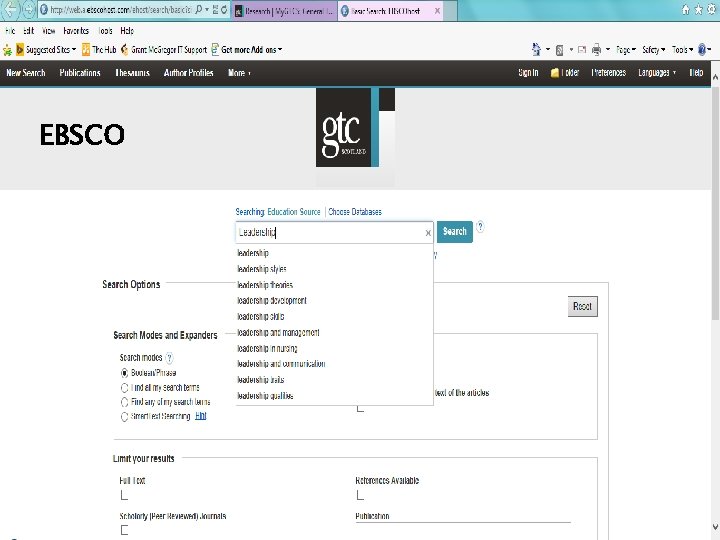The height and width of the screenshot is (540, 720).
Task: Click the browser Forward arrow button
Action: click(29, 10)
